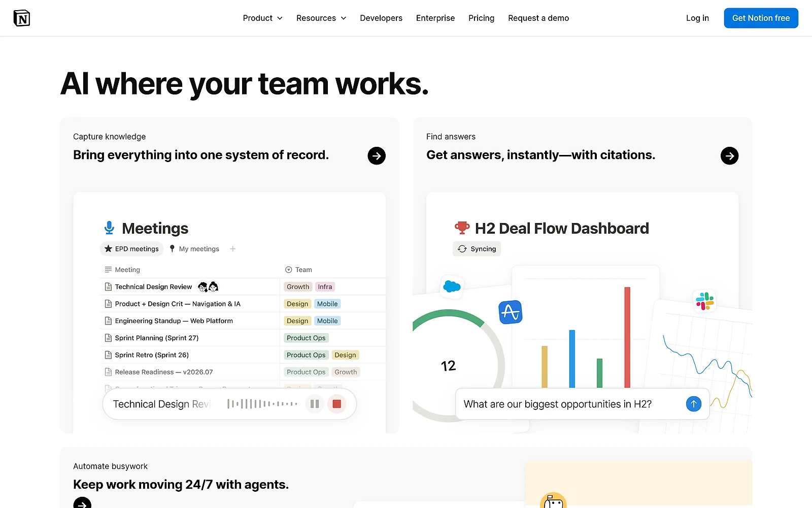This screenshot has height=508, width=812.
Task: Submit the question with the up arrow
Action: (693, 404)
